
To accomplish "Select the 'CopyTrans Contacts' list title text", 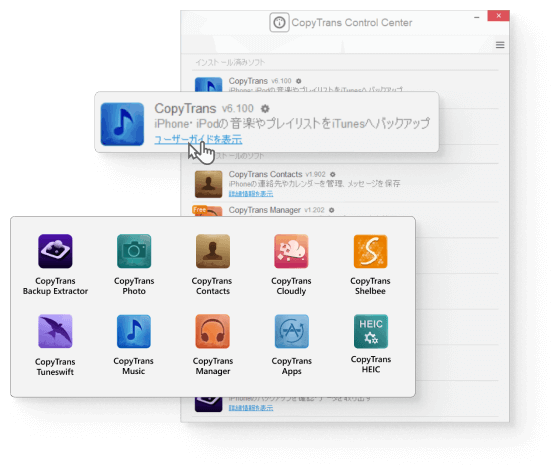I will click(265, 174).
